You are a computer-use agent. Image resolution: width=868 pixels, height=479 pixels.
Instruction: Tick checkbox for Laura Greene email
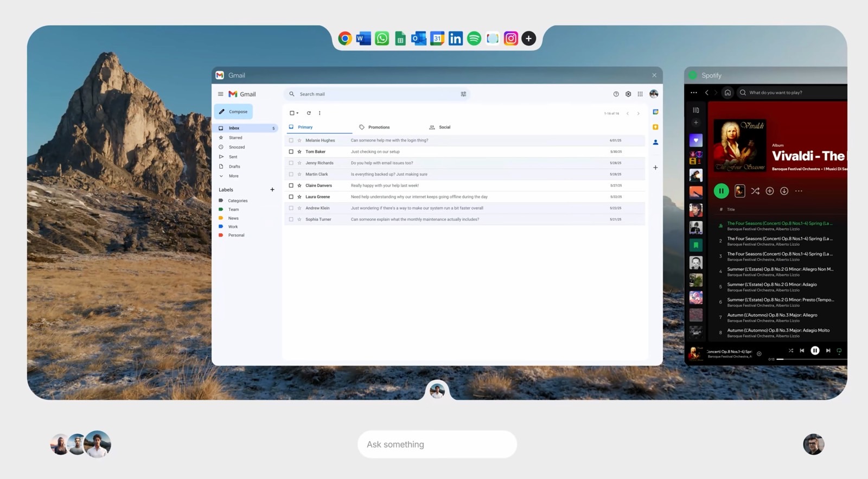click(291, 197)
